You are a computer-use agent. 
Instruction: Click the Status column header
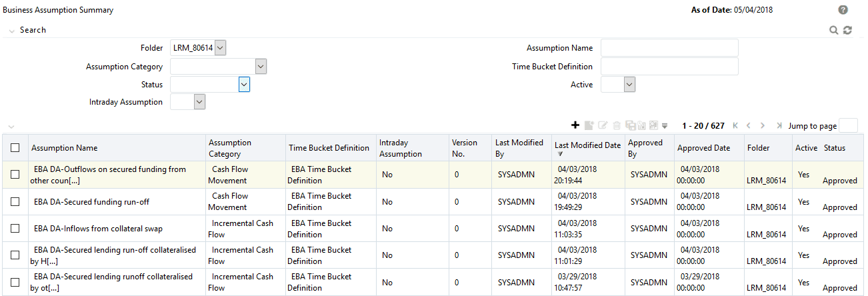[x=835, y=148]
